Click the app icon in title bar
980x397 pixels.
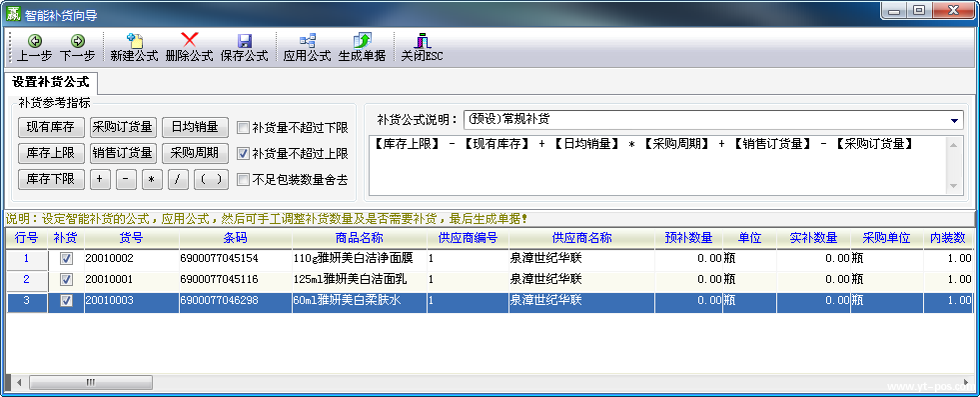(13, 13)
